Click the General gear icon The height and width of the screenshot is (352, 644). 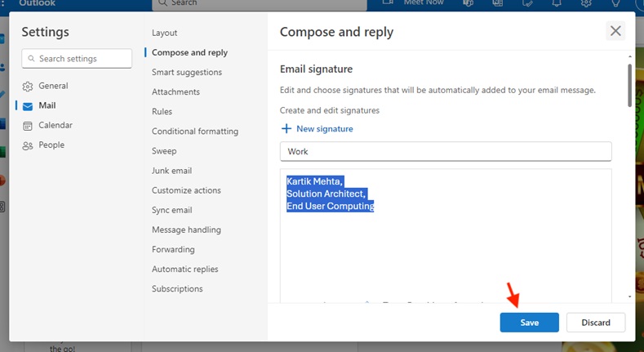28,87
